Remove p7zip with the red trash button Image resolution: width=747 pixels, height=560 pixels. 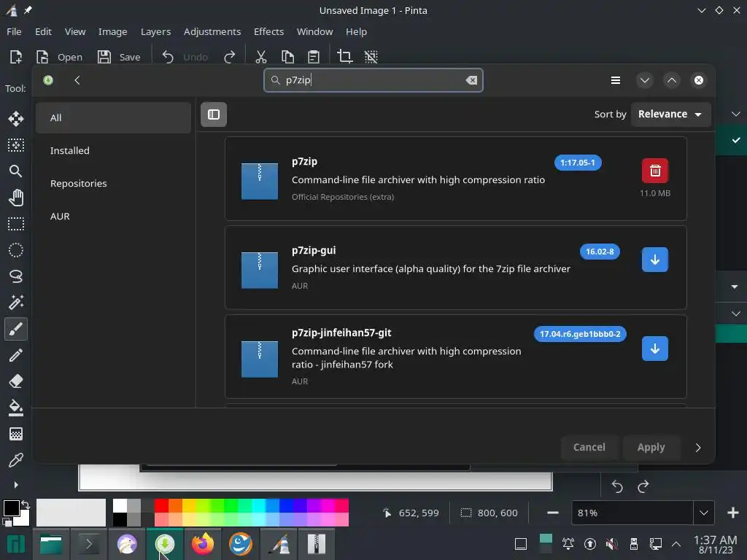coord(655,171)
